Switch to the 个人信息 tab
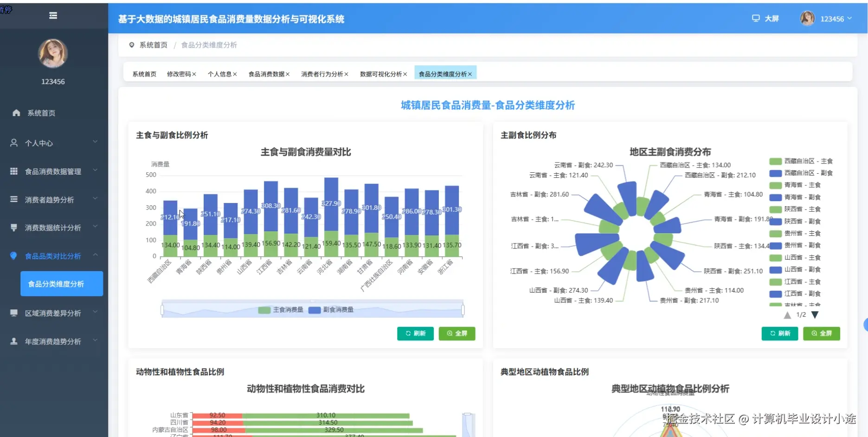Viewport: 868px width, 437px height. [219, 74]
